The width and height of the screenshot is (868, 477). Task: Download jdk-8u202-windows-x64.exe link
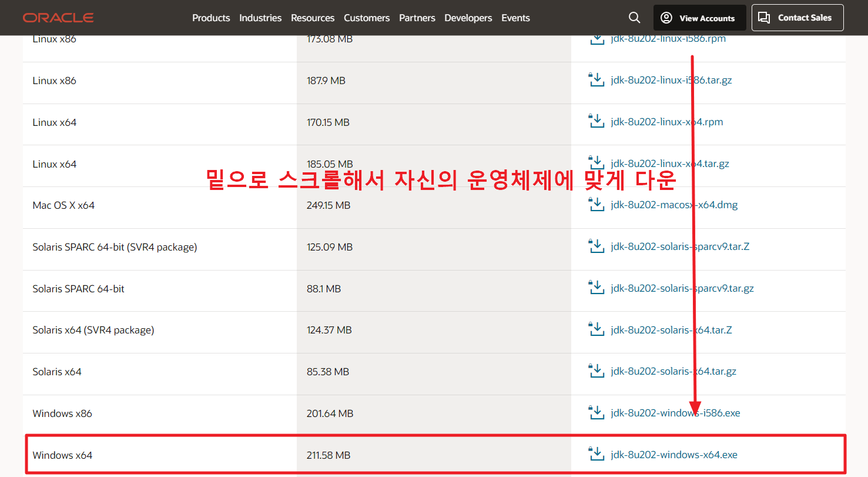(x=674, y=455)
